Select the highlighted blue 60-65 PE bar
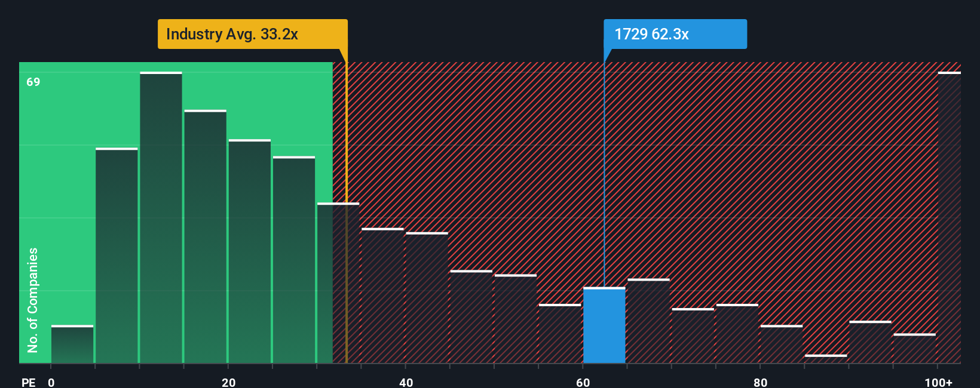Image resolution: width=980 pixels, height=388 pixels. pyautogui.click(x=604, y=325)
